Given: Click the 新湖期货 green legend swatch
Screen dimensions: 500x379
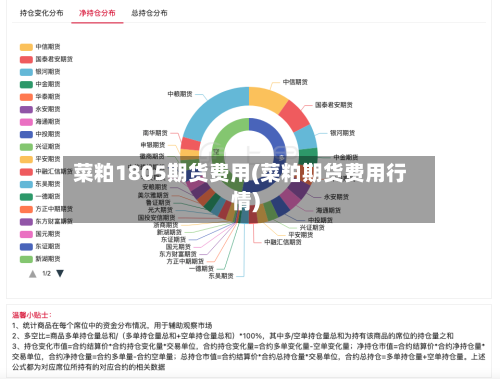Looking at the screenshot, I should coord(26,259).
